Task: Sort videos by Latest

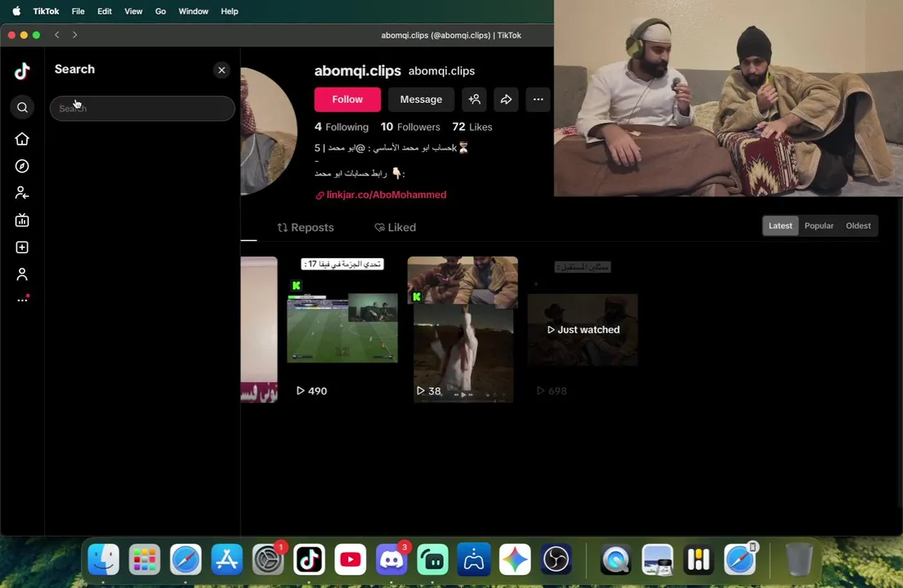Action: pos(780,225)
